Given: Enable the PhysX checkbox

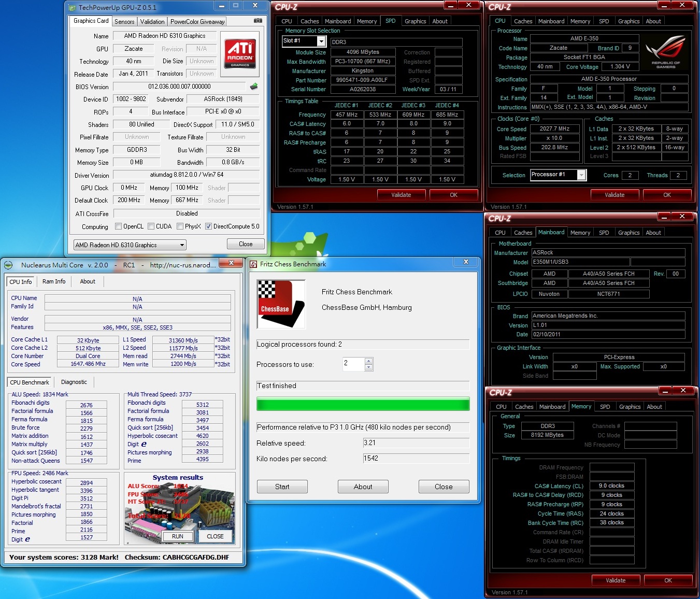Looking at the screenshot, I should (x=180, y=226).
